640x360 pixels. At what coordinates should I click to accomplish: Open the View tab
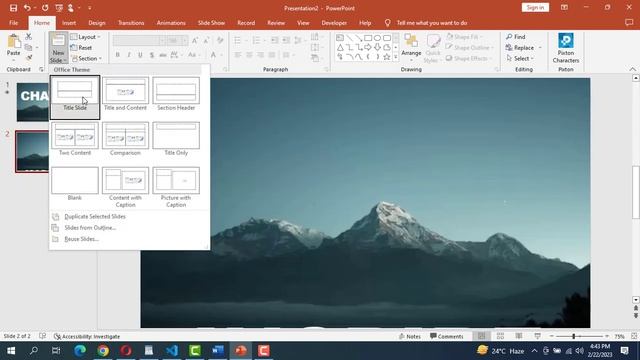coord(303,23)
